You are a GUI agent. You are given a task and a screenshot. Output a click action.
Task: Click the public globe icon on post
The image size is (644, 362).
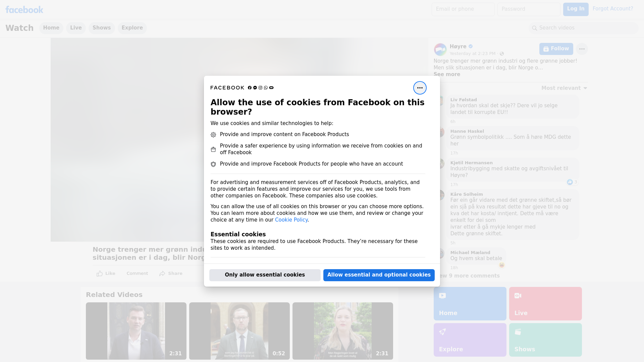click(501, 54)
